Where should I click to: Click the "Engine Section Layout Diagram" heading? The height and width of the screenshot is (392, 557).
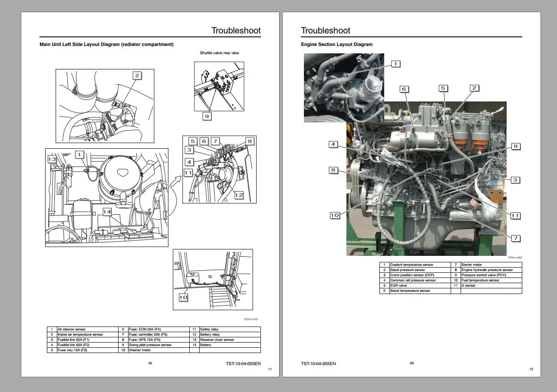click(336, 44)
